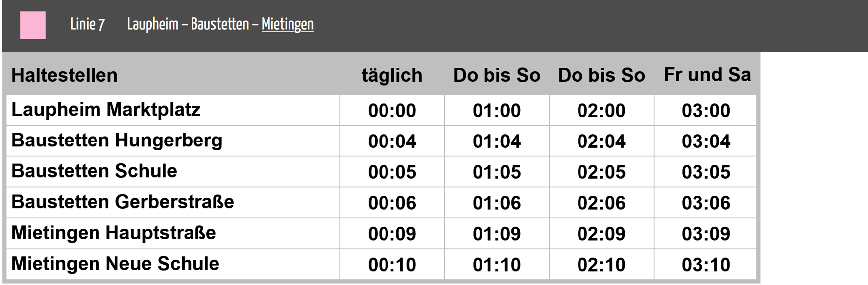Click the 00:00 departure time
The width and height of the screenshot is (868, 285).
tap(392, 111)
